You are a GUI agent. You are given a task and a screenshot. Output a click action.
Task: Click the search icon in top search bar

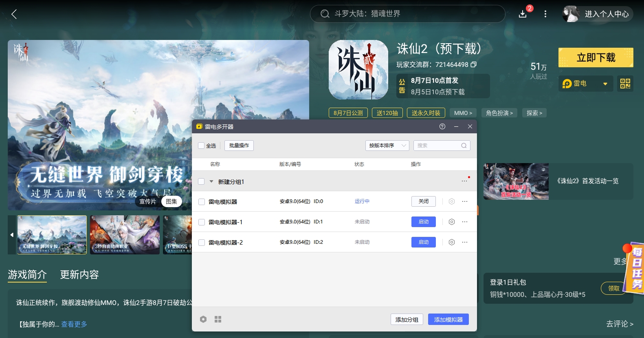(x=325, y=14)
